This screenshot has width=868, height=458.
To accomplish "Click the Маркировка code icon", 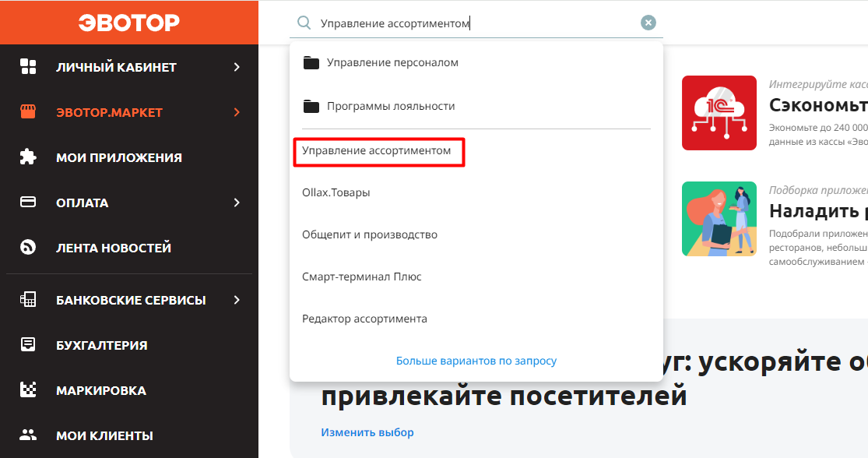I will [x=28, y=390].
